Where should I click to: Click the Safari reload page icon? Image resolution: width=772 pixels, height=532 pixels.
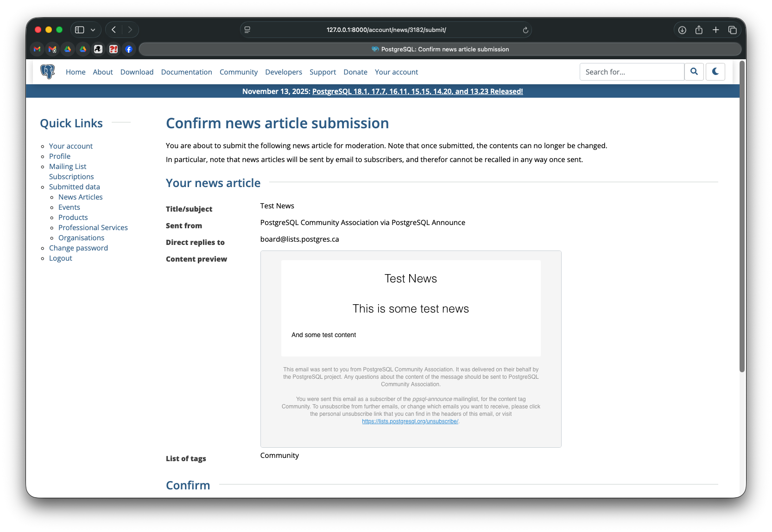point(525,30)
